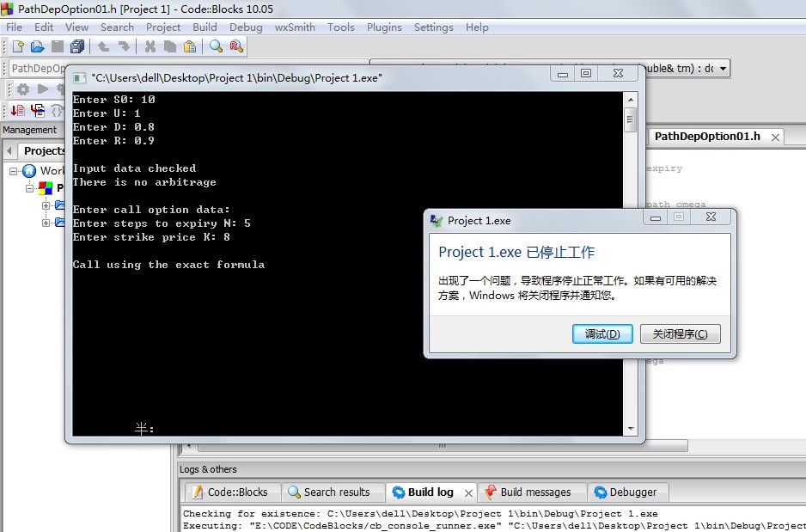Click the 关闭程序(C) close program button

[x=680, y=334]
